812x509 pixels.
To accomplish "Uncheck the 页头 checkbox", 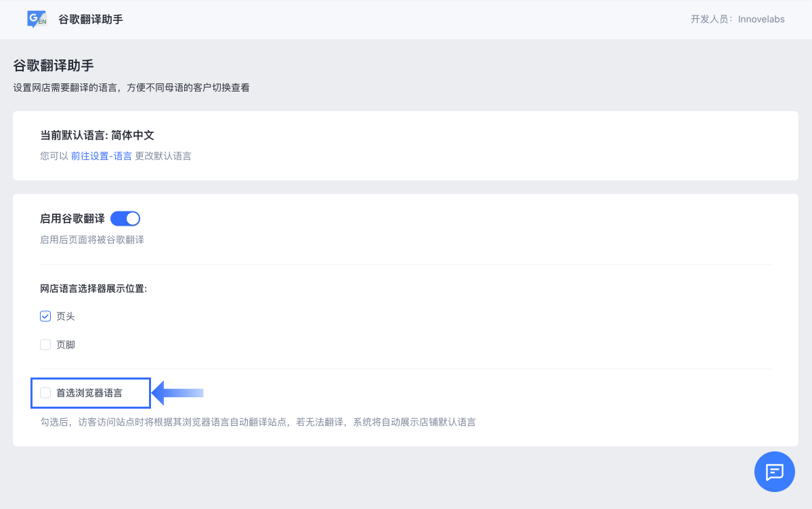I will tap(45, 317).
